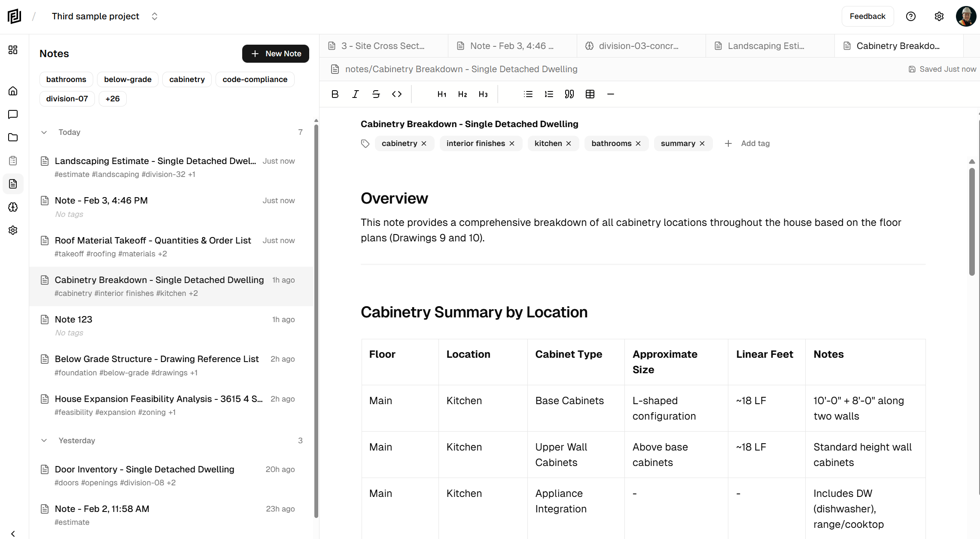This screenshot has height=539, width=980.
Task: Remove the kitchen tag from the note
Action: tap(569, 143)
